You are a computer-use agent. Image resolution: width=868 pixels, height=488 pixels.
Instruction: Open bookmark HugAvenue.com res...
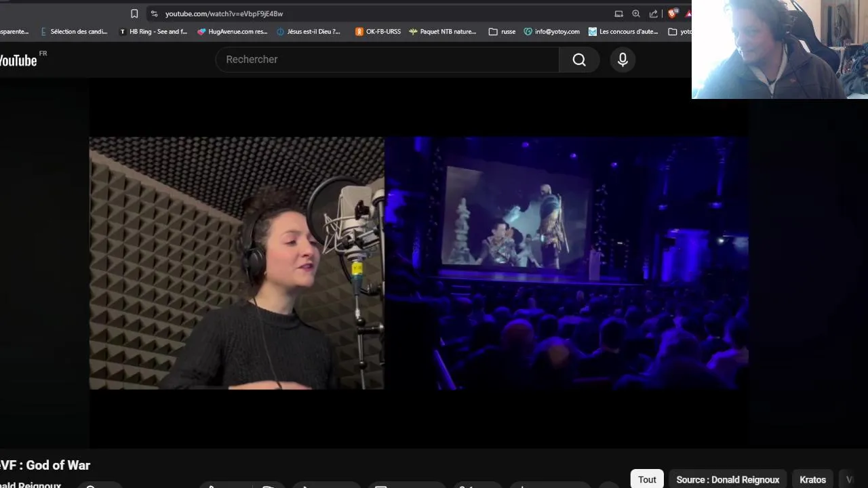(x=233, y=31)
